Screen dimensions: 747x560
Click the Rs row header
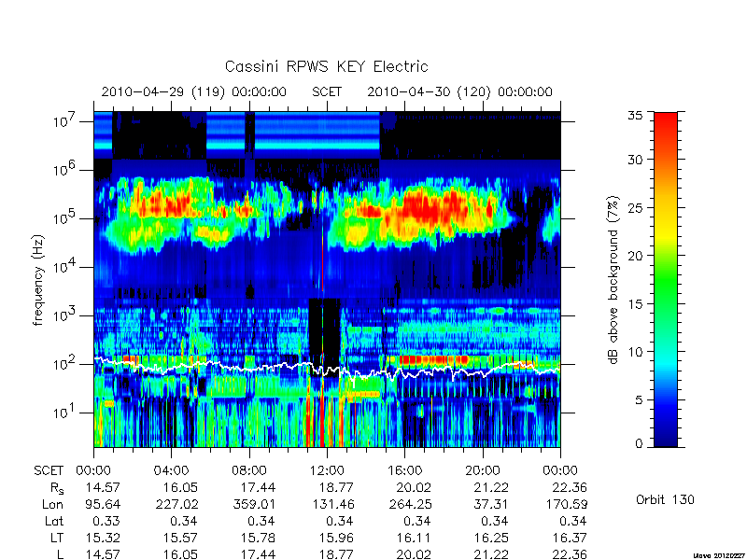click(x=57, y=488)
